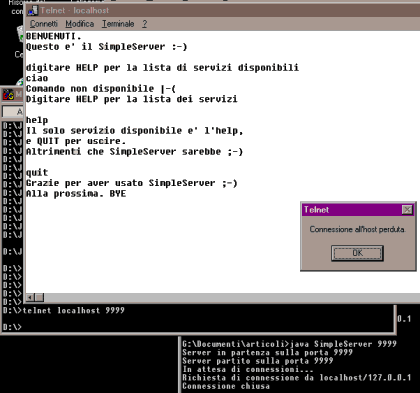Click 'Questo e' il SimpleServer :-)' line
Screen dimensions: 420x393
coord(107,47)
